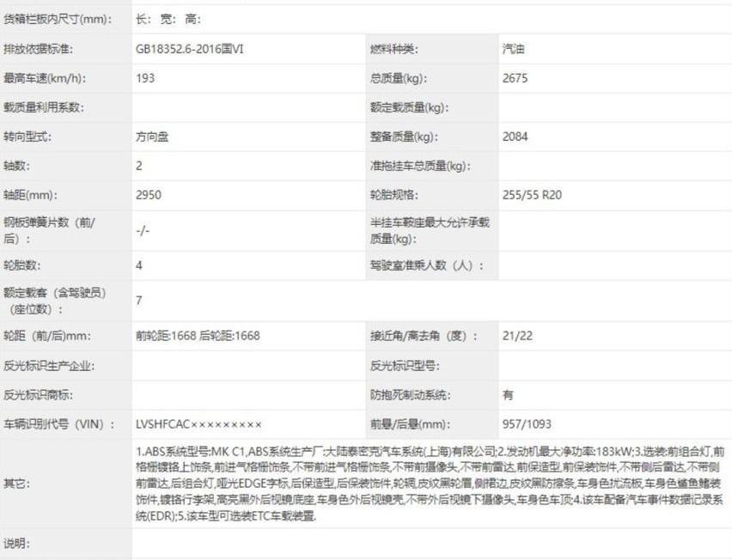Click the 轴距(mm) label
Viewport: 732px width, 560px height.
click(x=30, y=195)
